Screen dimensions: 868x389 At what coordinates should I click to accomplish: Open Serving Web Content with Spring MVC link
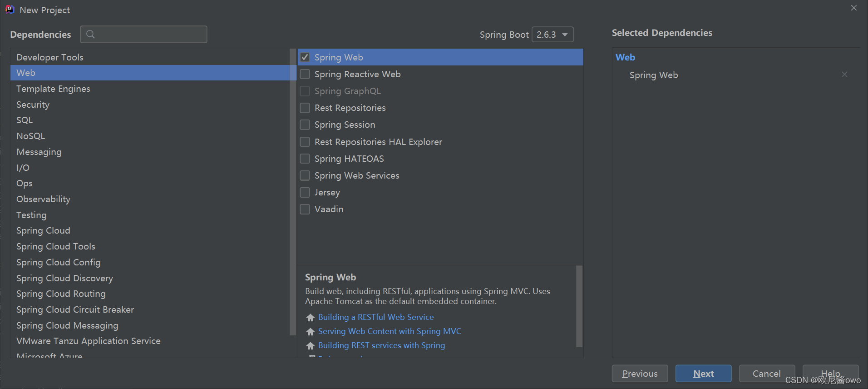(x=390, y=331)
